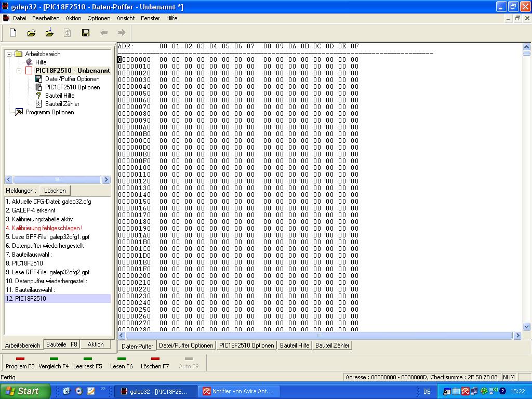Select the Daten-Puffer tab

(x=137, y=346)
